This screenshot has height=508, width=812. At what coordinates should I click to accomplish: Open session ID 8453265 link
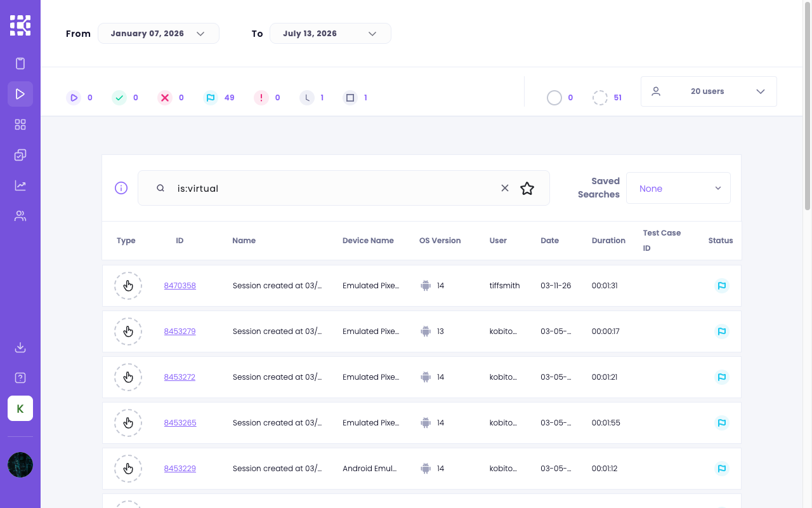pyautogui.click(x=180, y=423)
